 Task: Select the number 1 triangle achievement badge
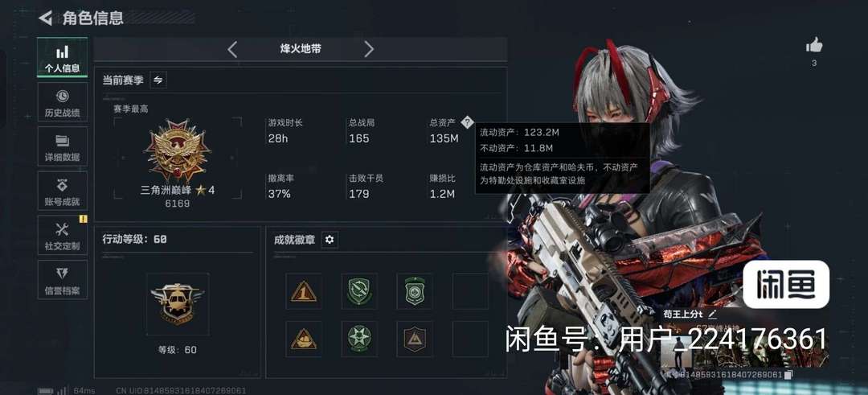pyautogui.click(x=304, y=291)
